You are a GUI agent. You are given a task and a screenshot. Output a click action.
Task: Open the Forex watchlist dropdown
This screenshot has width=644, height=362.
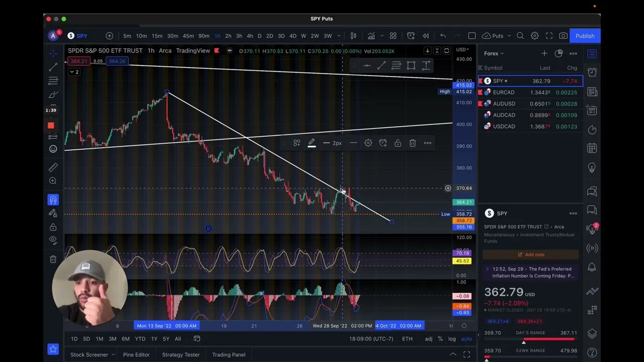click(494, 53)
